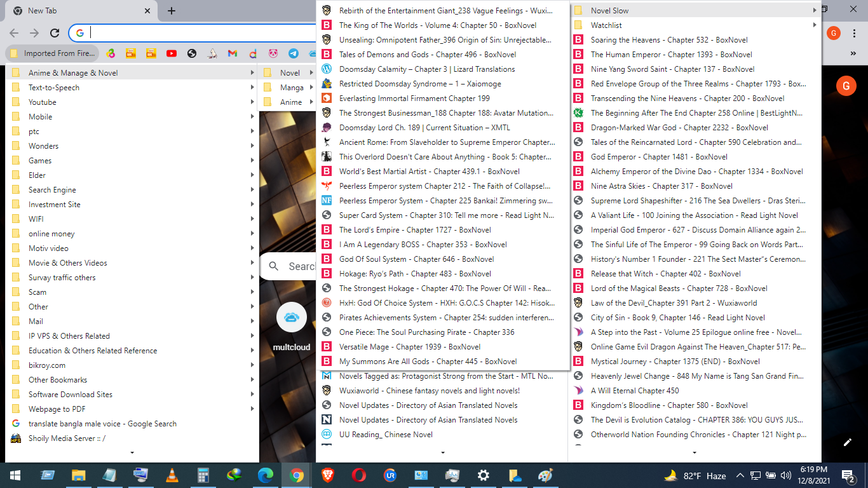Expand the Anime submenu folder
Image resolution: width=868 pixels, height=488 pixels.
pyautogui.click(x=287, y=102)
